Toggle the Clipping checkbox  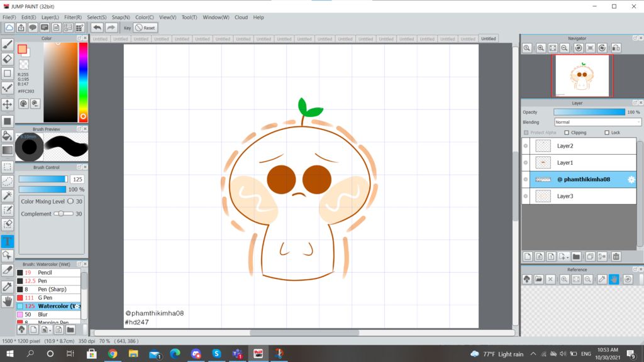(x=567, y=133)
